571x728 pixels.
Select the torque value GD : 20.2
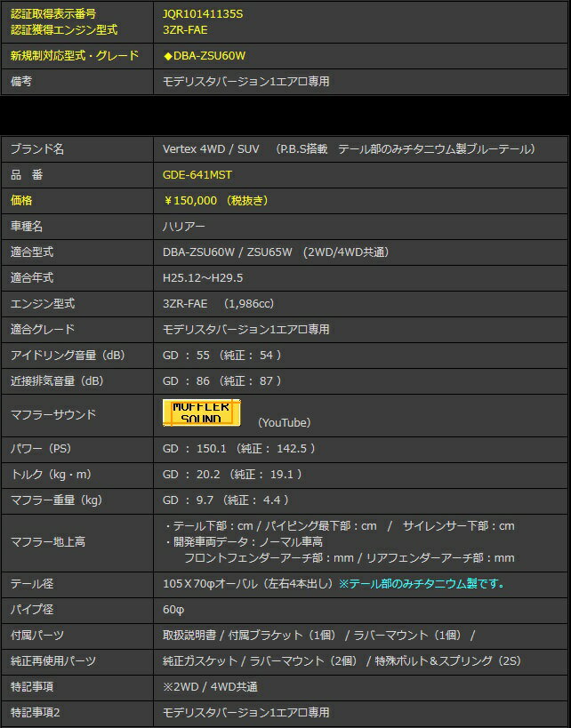pyautogui.click(x=191, y=475)
